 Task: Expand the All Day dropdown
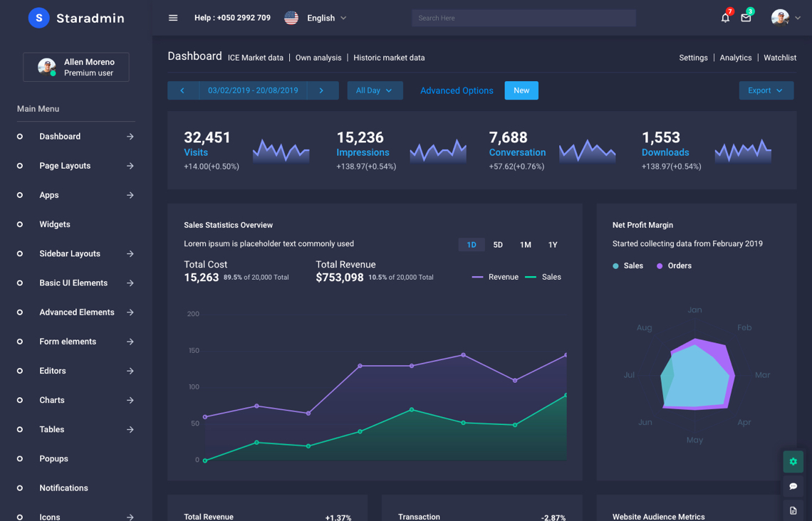click(375, 90)
